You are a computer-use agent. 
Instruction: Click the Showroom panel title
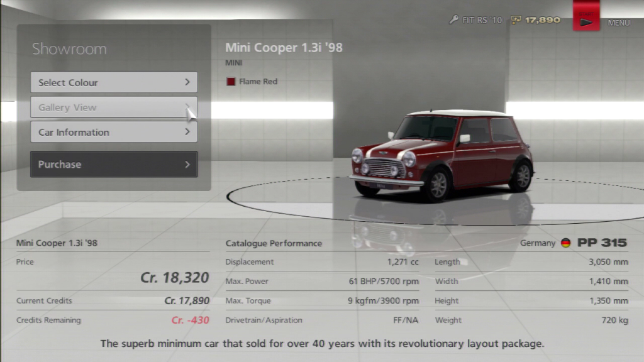point(69,49)
